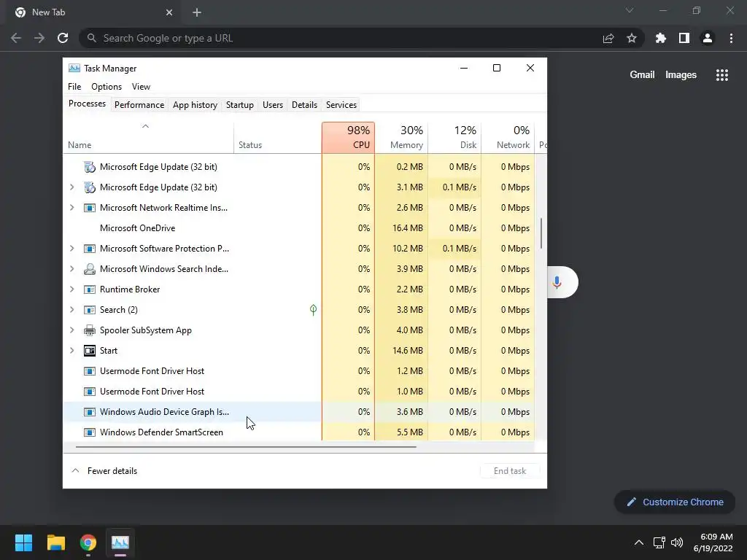Image resolution: width=747 pixels, height=560 pixels.
Task: Click the Microsoft Windows Search Indexer icon
Action: click(x=90, y=269)
